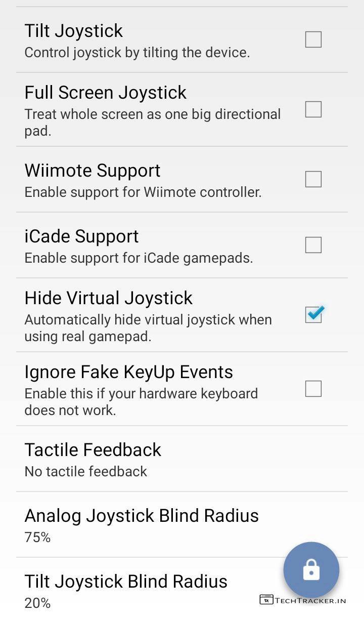Check the Full Screen Joystick box
The height and width of the screenshot is (618, 364).
313,109
